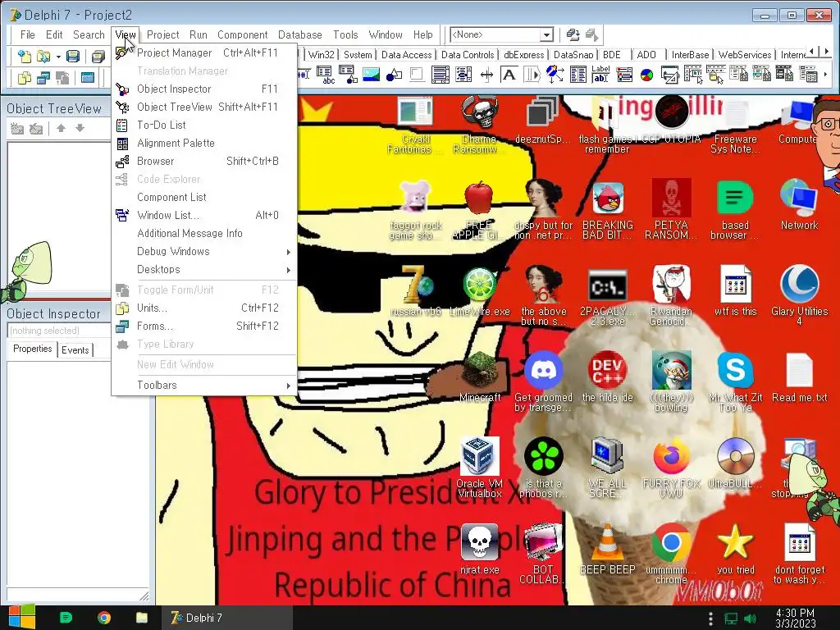Click the Save All toolbar icon
The height and width of the screenshot is (630, 840).
pyautogui.click(x=98, y=57)
